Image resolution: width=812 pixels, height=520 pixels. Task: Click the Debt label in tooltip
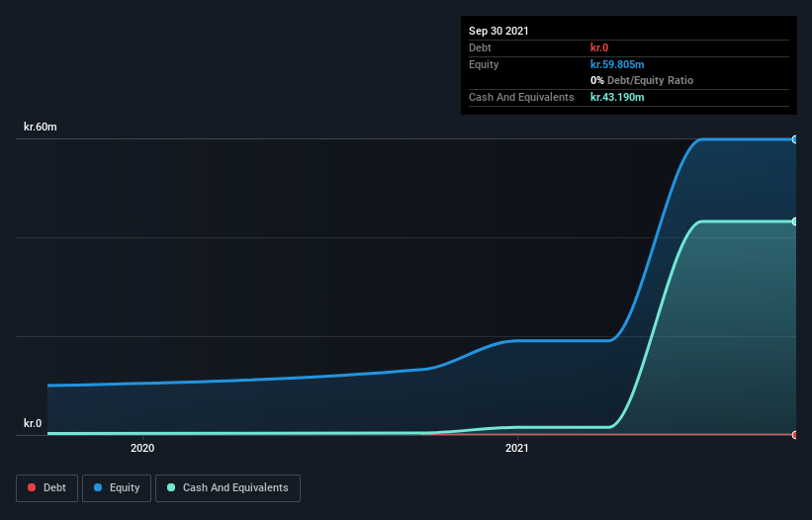click(x=480, y=47)
